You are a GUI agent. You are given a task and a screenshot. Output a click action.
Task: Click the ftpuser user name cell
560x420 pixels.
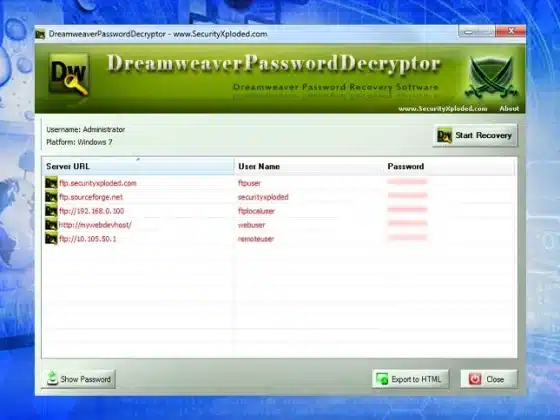[250, 183]
